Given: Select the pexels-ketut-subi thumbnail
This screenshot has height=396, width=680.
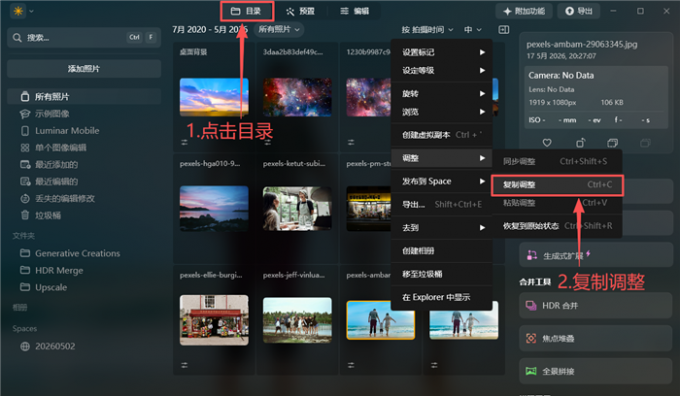Looking at the screenshot, I should (297, 208).
